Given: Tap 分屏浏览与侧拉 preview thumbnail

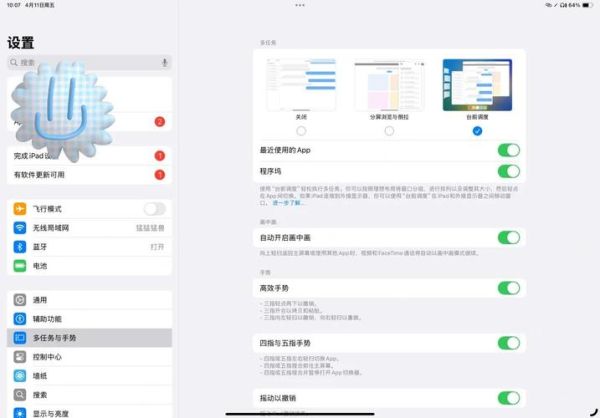Looking at the screenshot, I should point(389,85).
